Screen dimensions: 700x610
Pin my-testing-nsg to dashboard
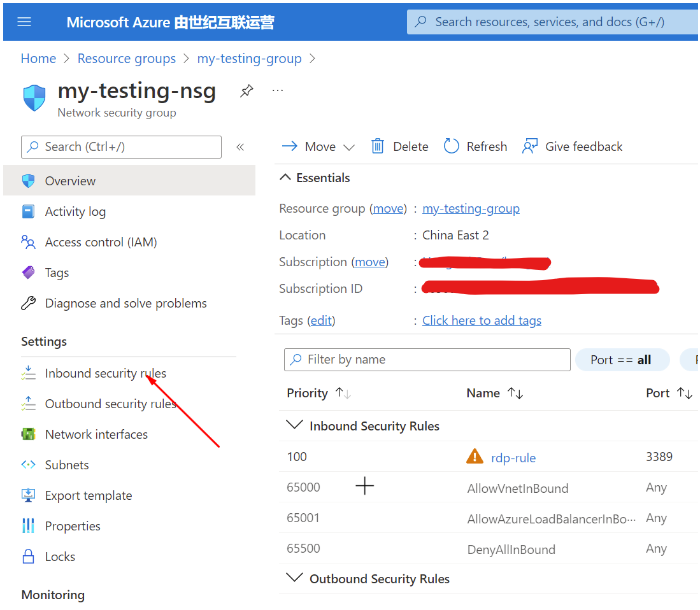click(x=246, y=91)
